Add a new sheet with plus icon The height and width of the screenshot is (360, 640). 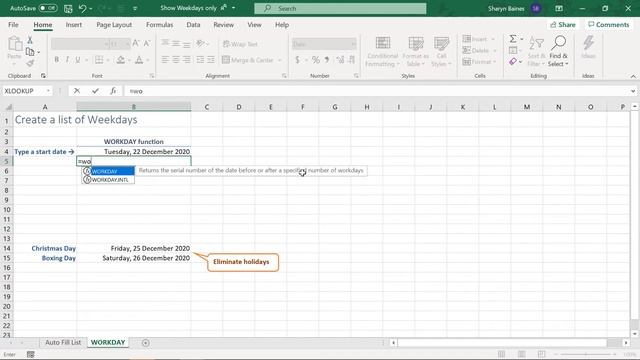tap(145, 343)
